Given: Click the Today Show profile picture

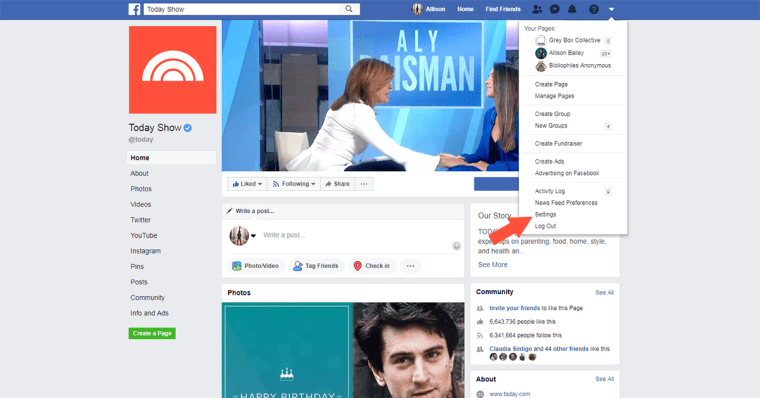Looking at the screenshot, I should click(x=173, y=70).
